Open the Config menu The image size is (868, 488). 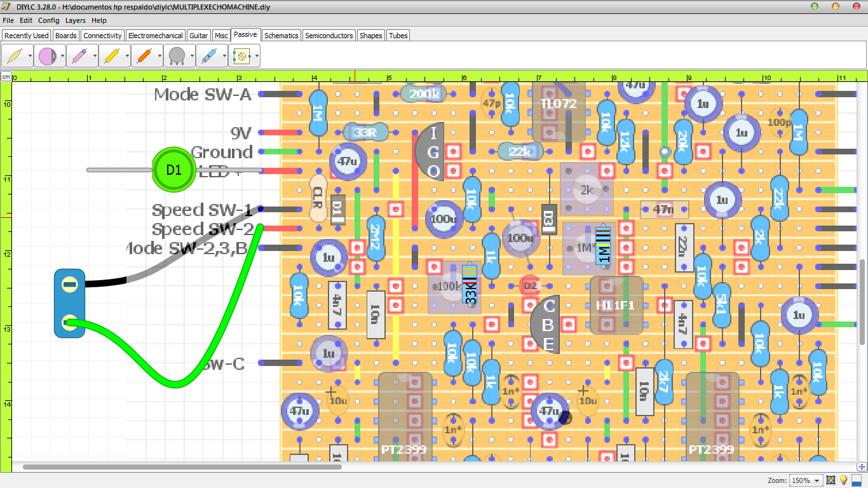click(48, 20)
